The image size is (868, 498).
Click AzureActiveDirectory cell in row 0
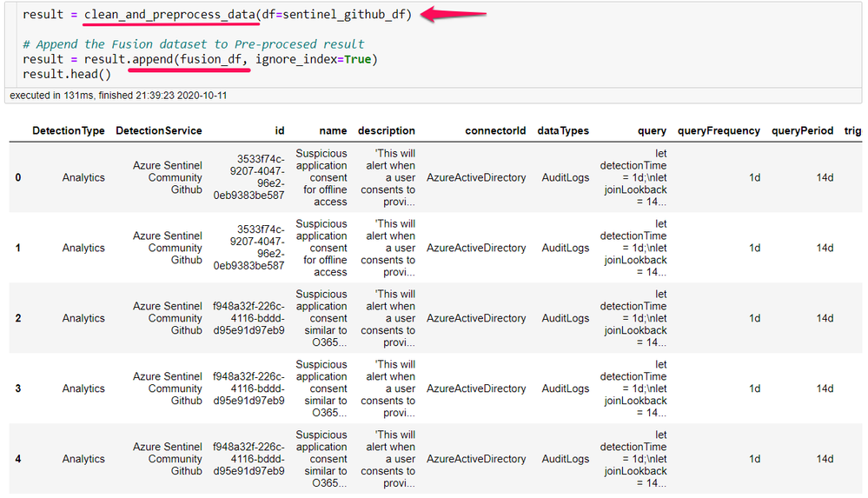pyautogui.click(x=476, y=178)
